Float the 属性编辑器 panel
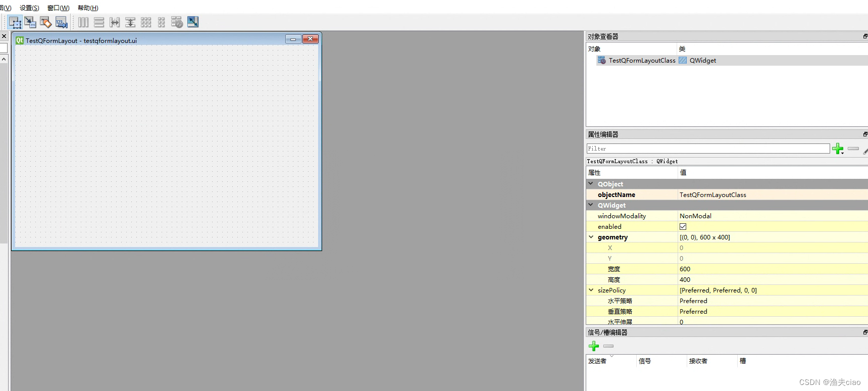 [x=865, y=134]
